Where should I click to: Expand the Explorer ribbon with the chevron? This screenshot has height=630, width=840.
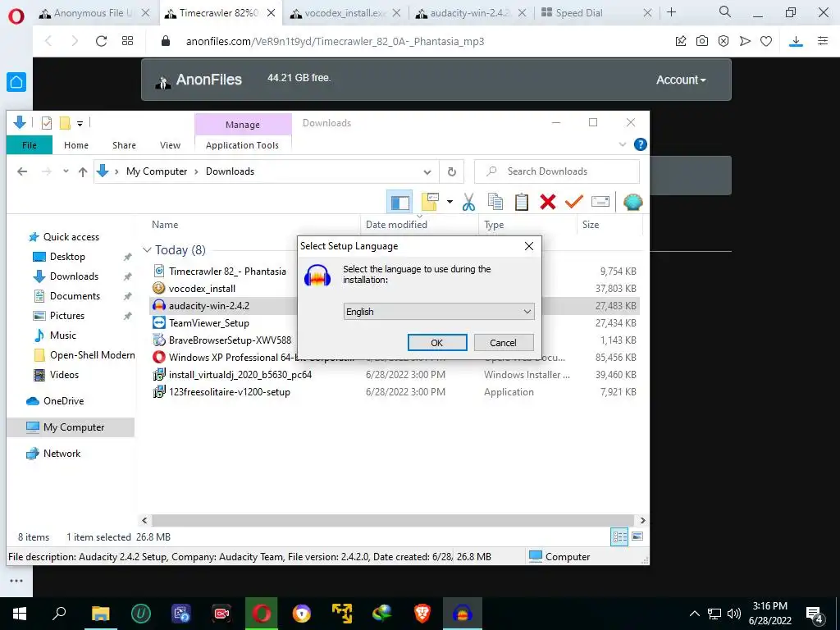tap(623, 144)
